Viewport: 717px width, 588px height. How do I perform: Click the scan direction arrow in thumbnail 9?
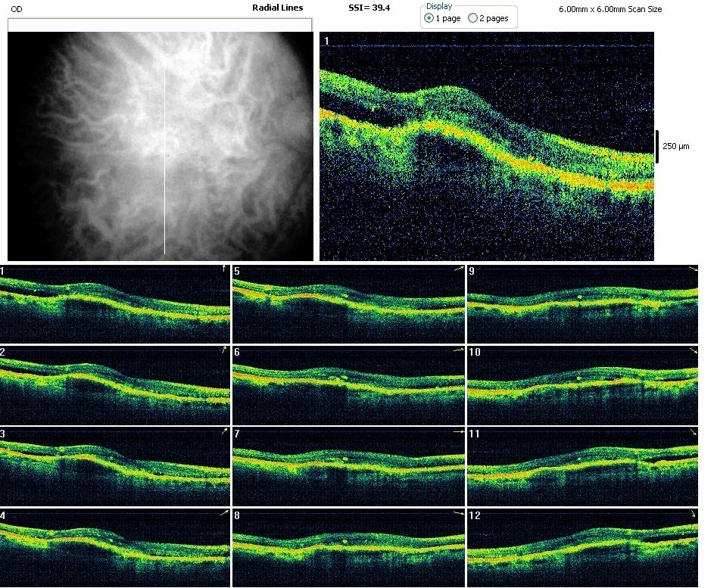click(x=693, y=269)
